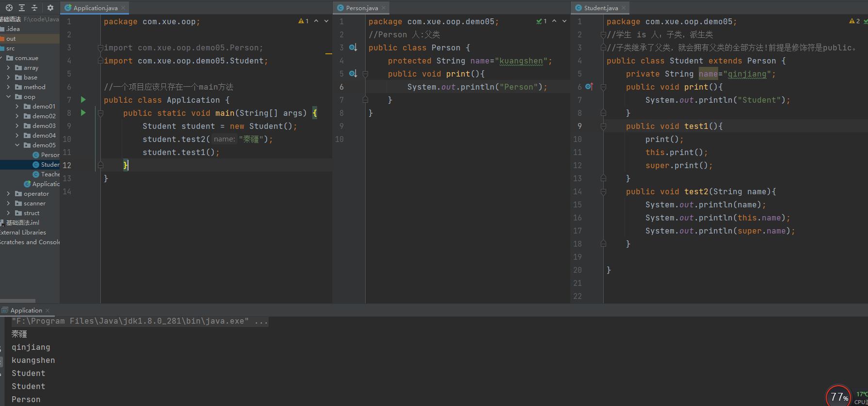Expand the array package folder
The height and width of the screenshot is (406, 868).
9,68
